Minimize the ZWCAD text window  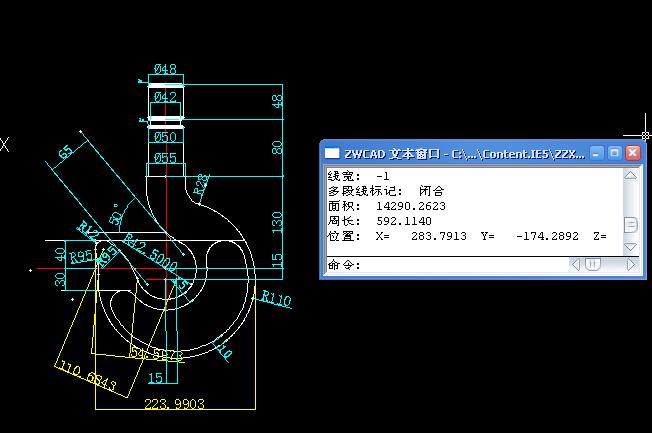[x=596, y=153]
